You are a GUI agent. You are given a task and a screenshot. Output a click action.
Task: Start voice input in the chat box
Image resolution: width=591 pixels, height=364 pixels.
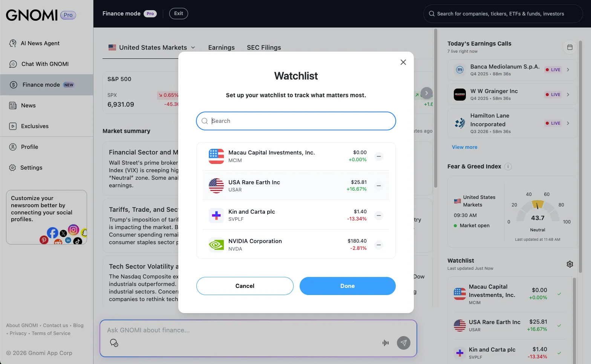tap(386, 343)
